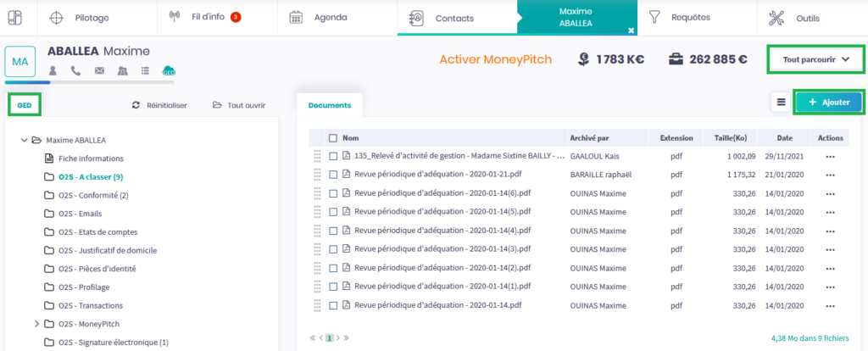Open the hamburger menu next to Ajouter
Screen dimensions: 868x351
point(781,103)
